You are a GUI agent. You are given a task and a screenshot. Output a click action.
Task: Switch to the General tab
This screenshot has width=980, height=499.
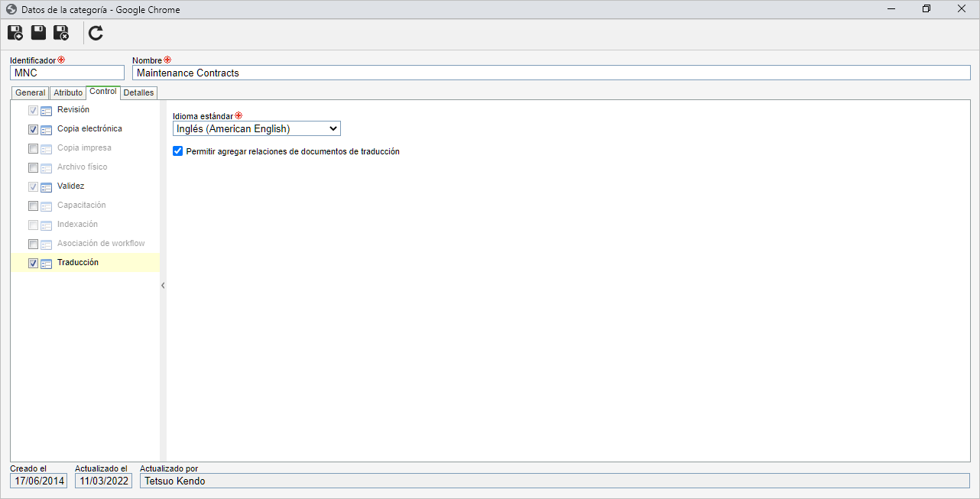tap(31, 92)
